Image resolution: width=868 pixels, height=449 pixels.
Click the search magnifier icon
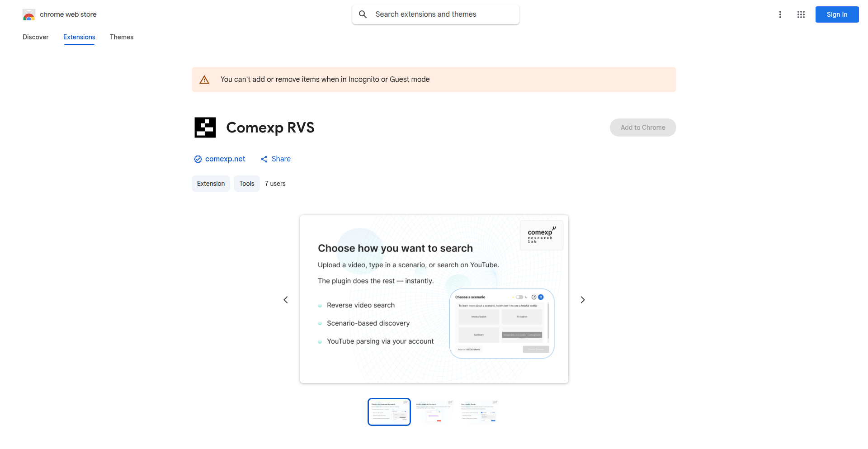tap(363, 14)
